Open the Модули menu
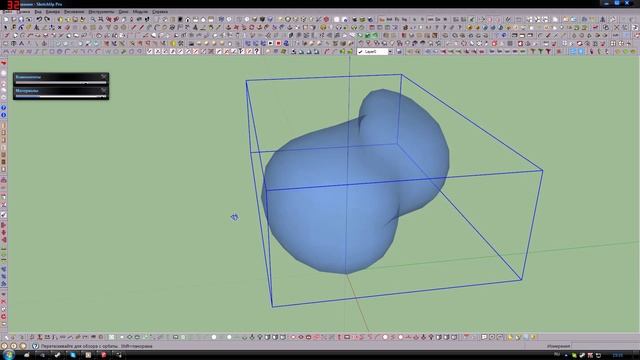This screenshot has height=360, width=640. pyautogui.click(x=140, y=12)
